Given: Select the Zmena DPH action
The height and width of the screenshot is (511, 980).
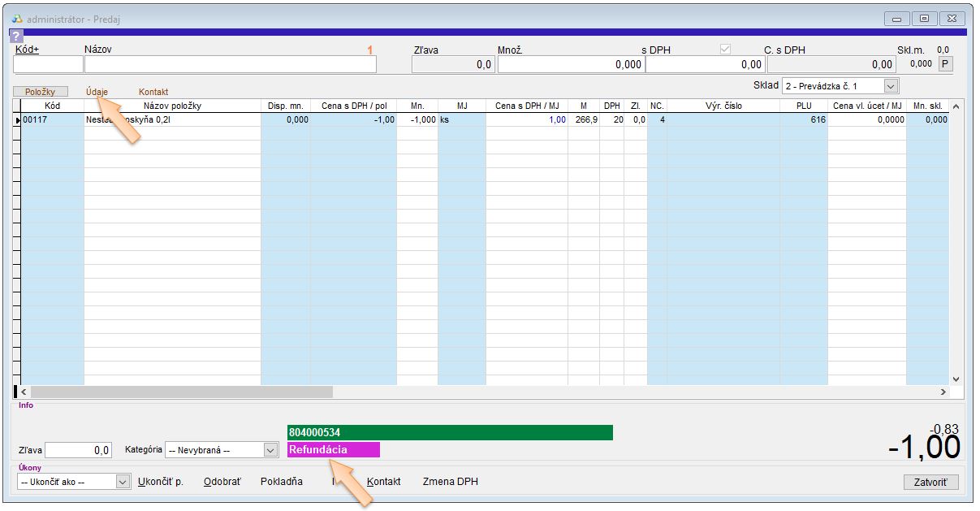Looking at the screenshot, I should (450, 482).
